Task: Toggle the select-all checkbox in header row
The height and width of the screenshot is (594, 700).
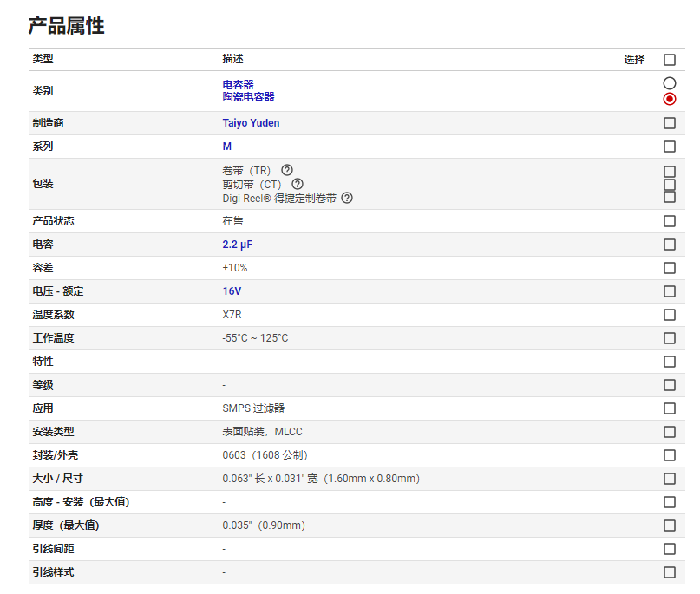Action: pyautogui.click(x=669, y=59)
